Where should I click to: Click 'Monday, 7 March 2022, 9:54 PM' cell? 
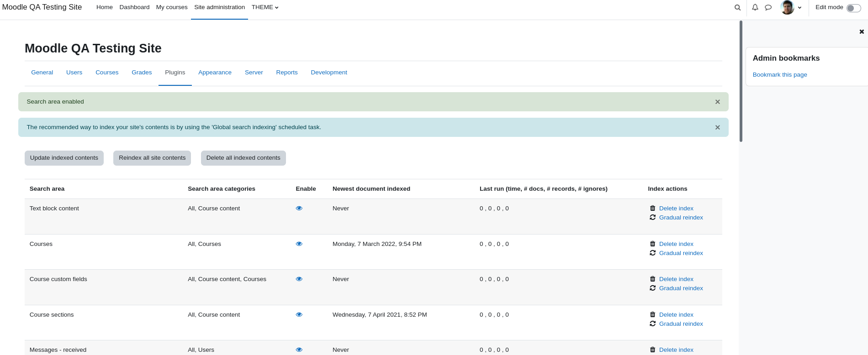coord(377,244)
